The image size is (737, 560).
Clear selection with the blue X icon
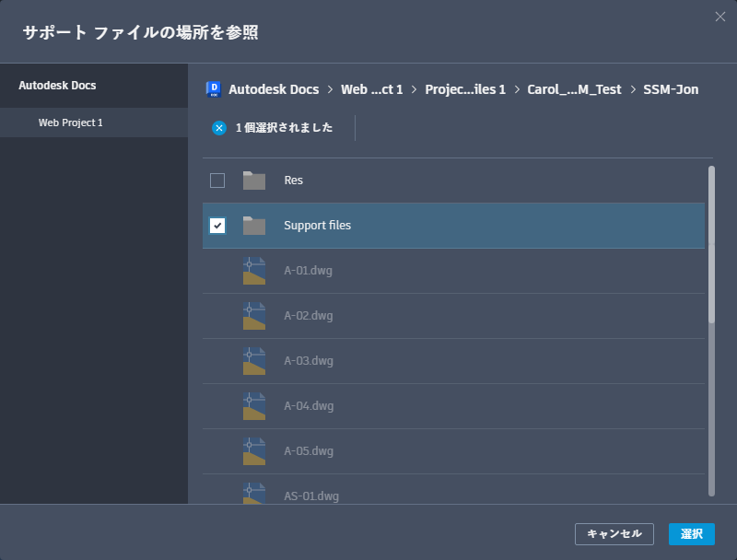tap(219, 128)
